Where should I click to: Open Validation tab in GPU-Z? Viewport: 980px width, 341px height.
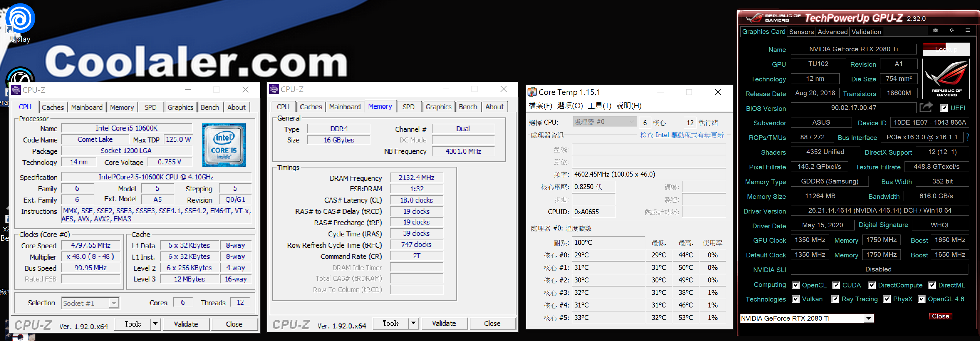click(866, 32)
